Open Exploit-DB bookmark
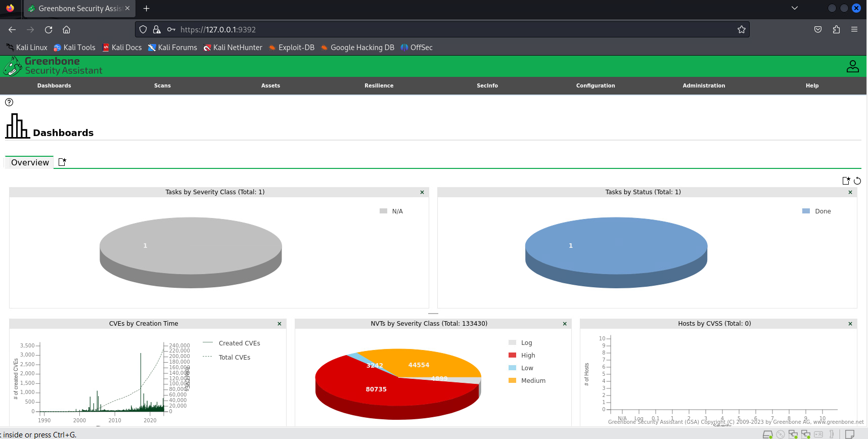This screenshot has height=439, width=868. tap(291, 48)
